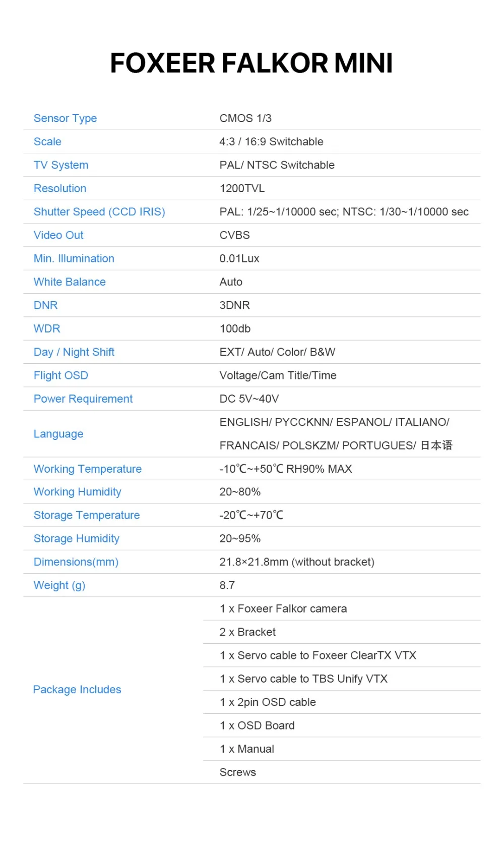Image resolution: width=504 pixels, height=841 pixels.
Task: Click the Working Temperature label
Action: tap(88, 469)
